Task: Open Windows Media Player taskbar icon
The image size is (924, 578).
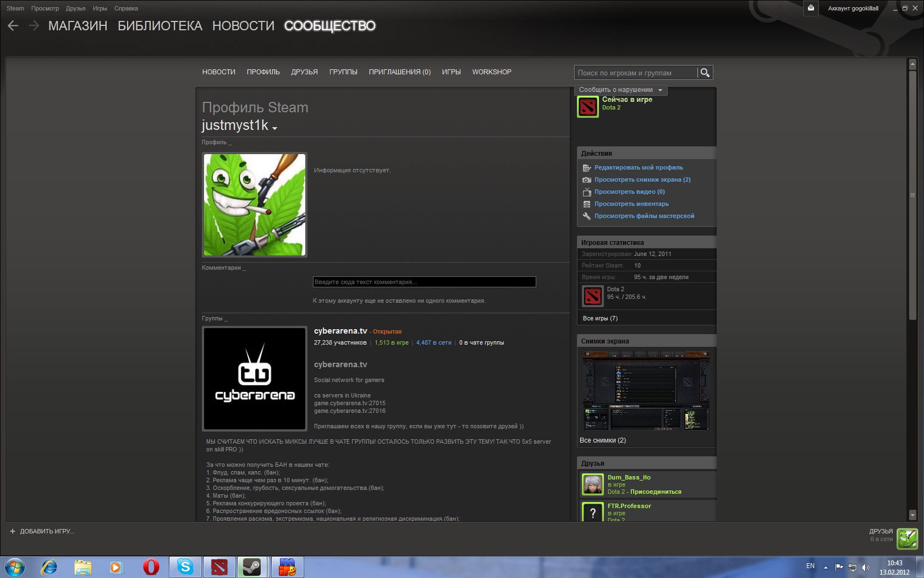Action: click(117, 567)
